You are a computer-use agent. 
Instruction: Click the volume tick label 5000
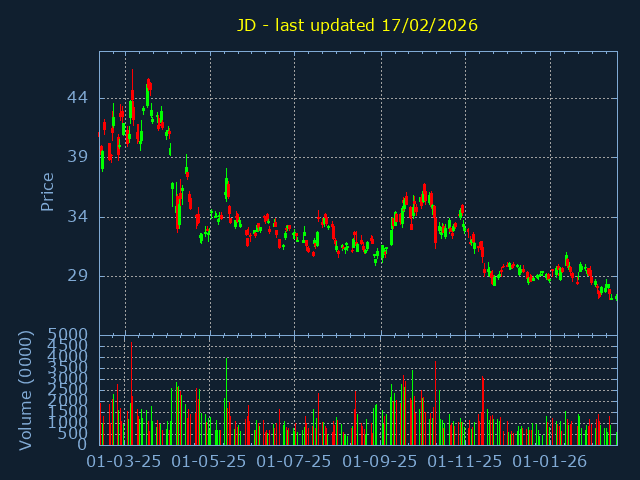[x=68, y=335]
